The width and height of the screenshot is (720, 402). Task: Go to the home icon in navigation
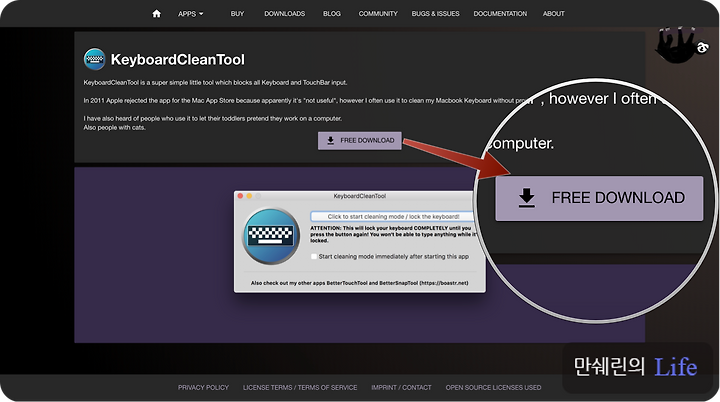157,14
